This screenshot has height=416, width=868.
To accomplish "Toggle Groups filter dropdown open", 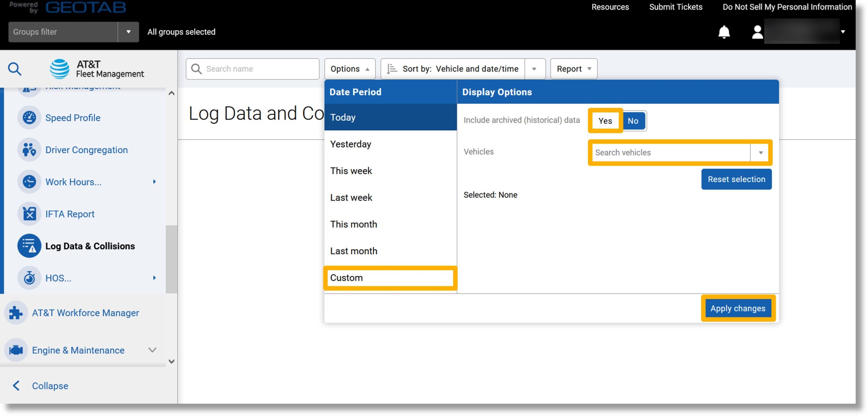I will click(128, 32).
